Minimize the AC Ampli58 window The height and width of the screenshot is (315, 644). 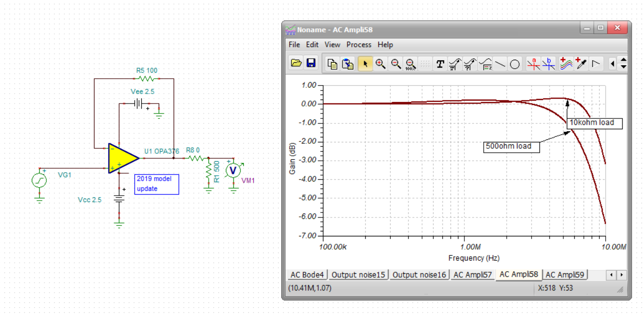(x=587, y=28)
